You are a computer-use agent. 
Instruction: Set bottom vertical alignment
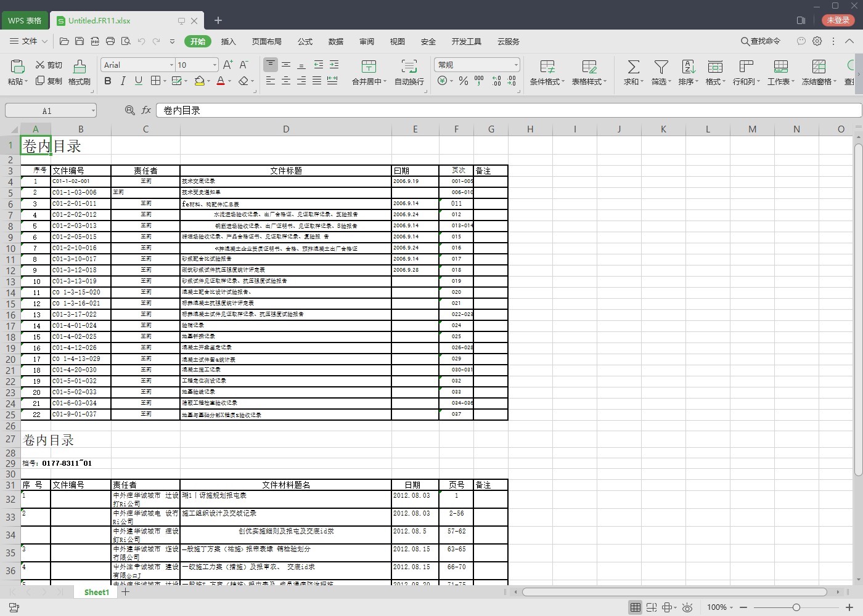(301, 65)
